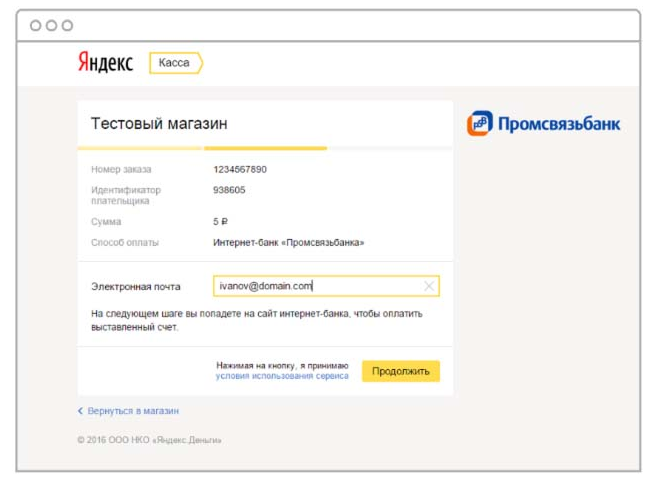Click Интернет-банк «Промсвязьбанка» payment method text
The image size is (658, 485).
pos(288,242)
